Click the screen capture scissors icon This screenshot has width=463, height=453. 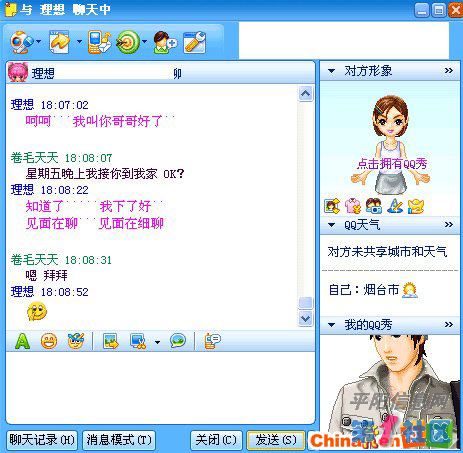(x=138, y=341)
